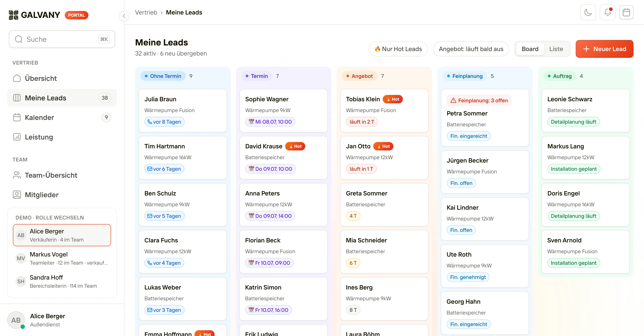Open the Leonie Schwarz lead card

(585, 110)
